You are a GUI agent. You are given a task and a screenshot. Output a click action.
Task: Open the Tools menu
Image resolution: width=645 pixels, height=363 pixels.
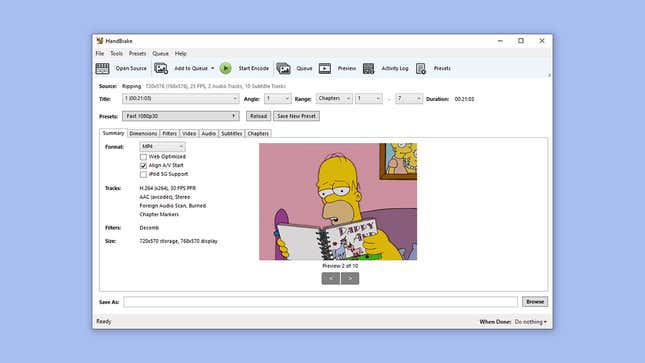pyautogui.click(x=116, y=54)
